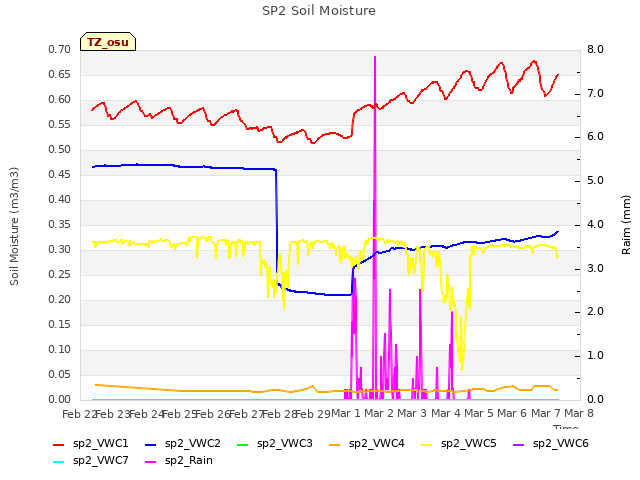Click the Soil Moisture (m3/m3) axis label
This screenshot has width=640, height=480.
point(14,226)
